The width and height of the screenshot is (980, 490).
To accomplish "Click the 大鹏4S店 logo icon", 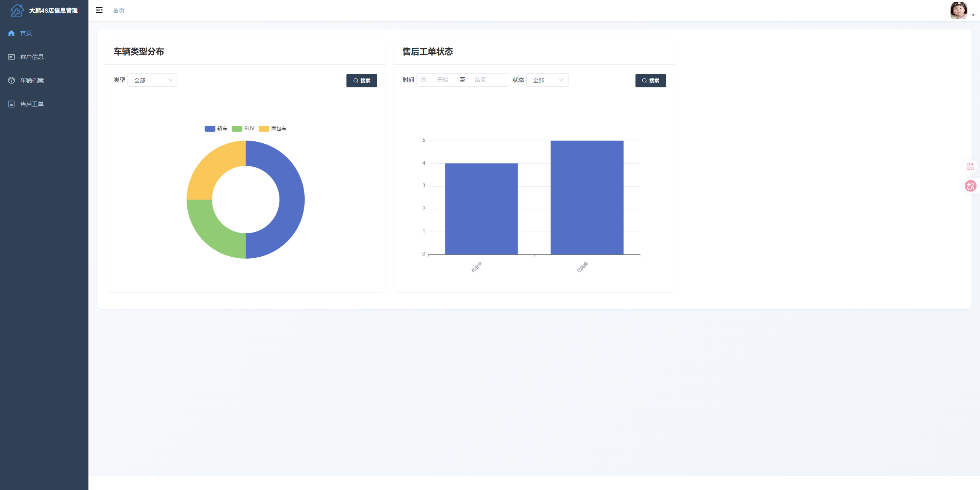I will click(17, 10).
